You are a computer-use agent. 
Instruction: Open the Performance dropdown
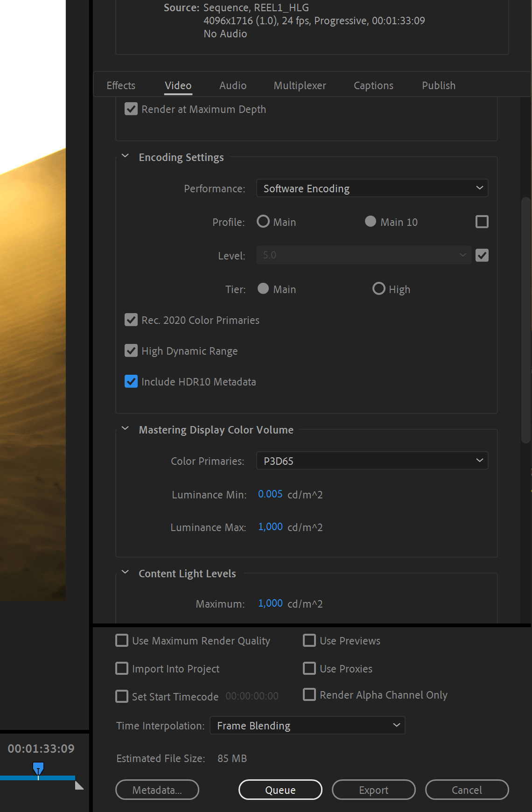click(372, 188)
